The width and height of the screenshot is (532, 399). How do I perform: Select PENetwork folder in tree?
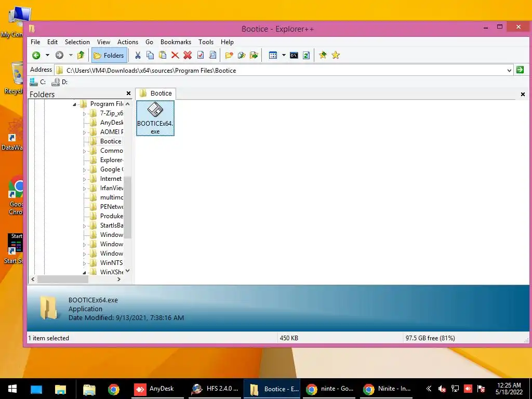click(112, 207)
